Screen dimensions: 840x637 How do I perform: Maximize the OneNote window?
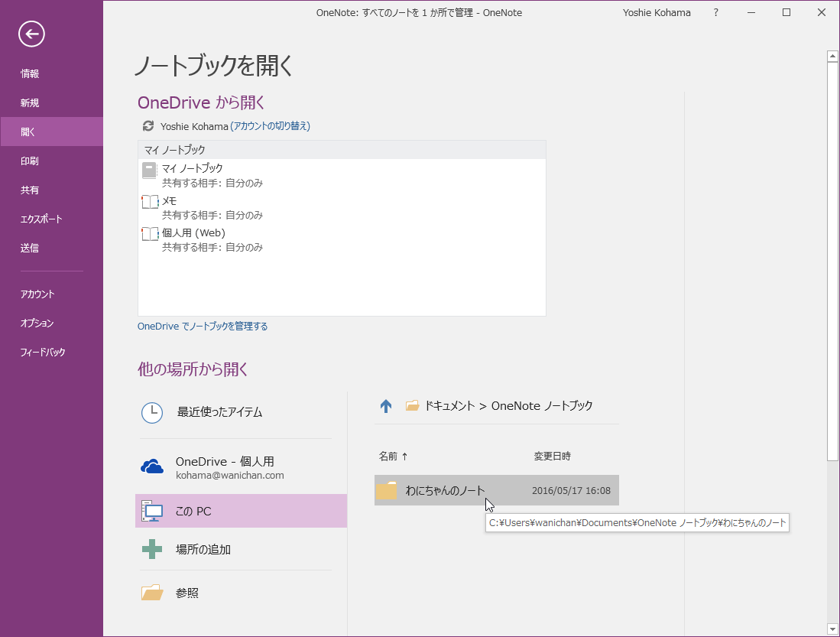[786, 12]
